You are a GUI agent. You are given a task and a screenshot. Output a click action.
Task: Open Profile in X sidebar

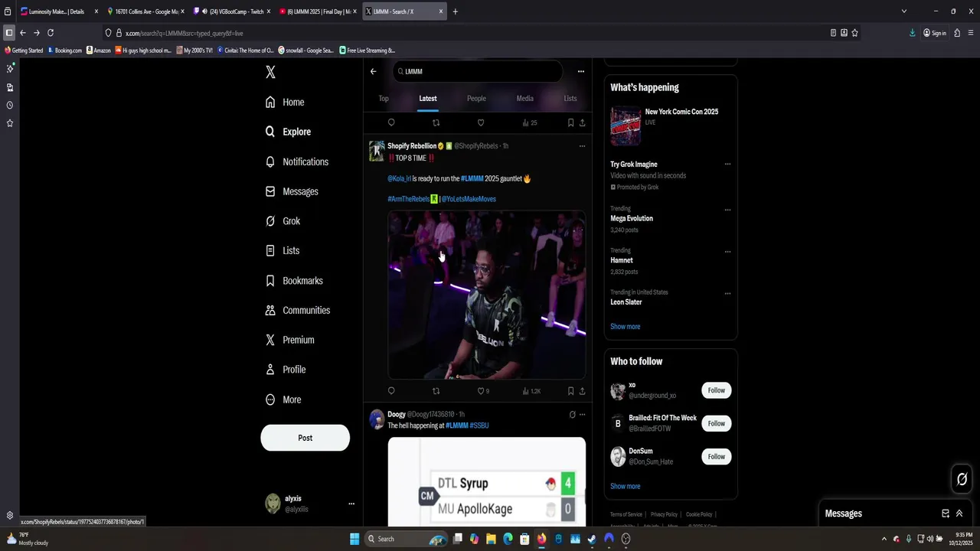[x=286, y=370]
